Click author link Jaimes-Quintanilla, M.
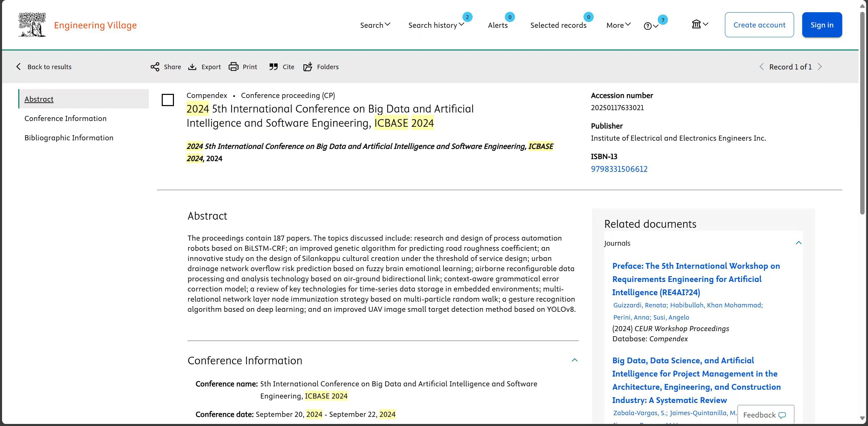The width and height of the screenshot is (868, 426). [703, 413]
